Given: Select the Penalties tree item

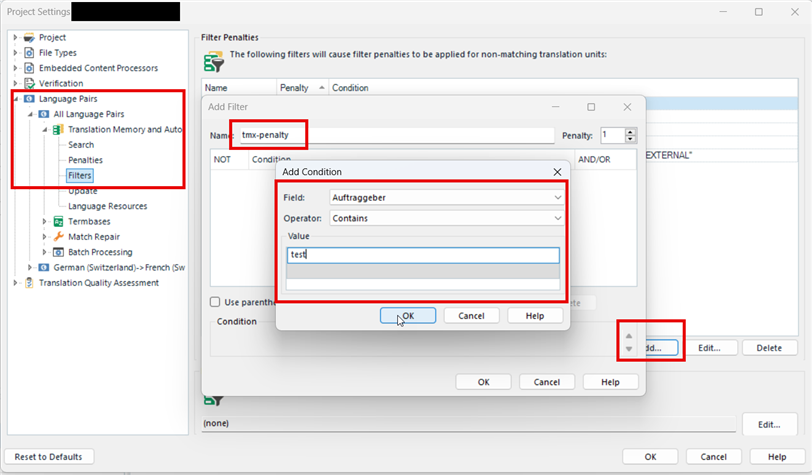Looking at the screenshot, I should [x=85, y=160].
